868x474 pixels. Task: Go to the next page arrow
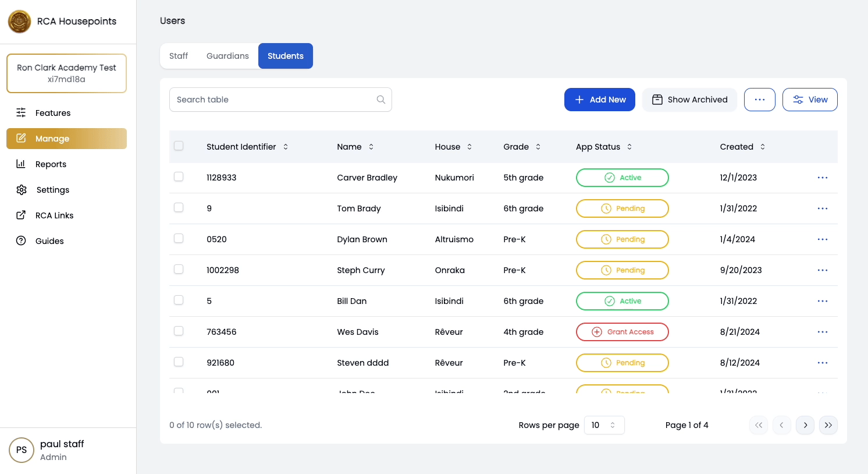[x=805, y=425]
